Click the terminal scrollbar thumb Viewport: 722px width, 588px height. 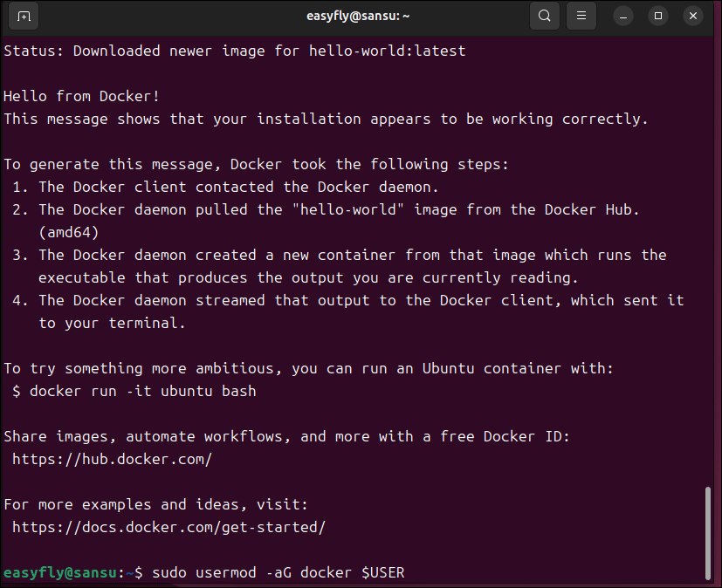708,533
